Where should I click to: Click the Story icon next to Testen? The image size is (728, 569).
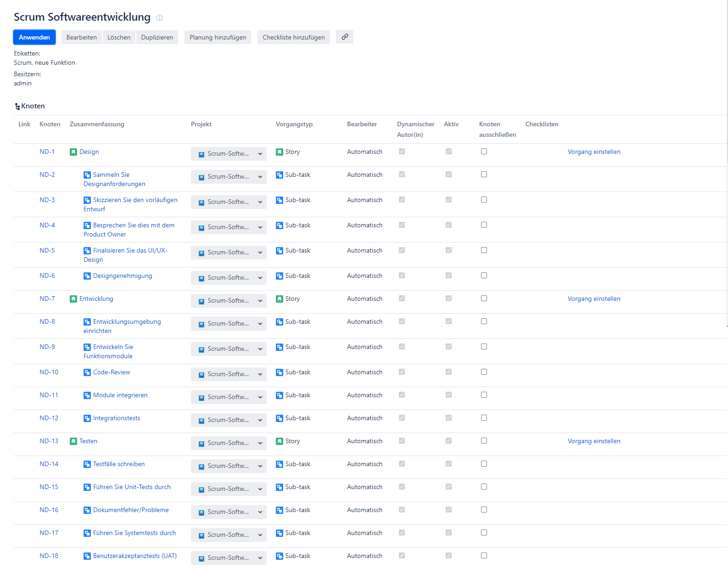(73, 441)
